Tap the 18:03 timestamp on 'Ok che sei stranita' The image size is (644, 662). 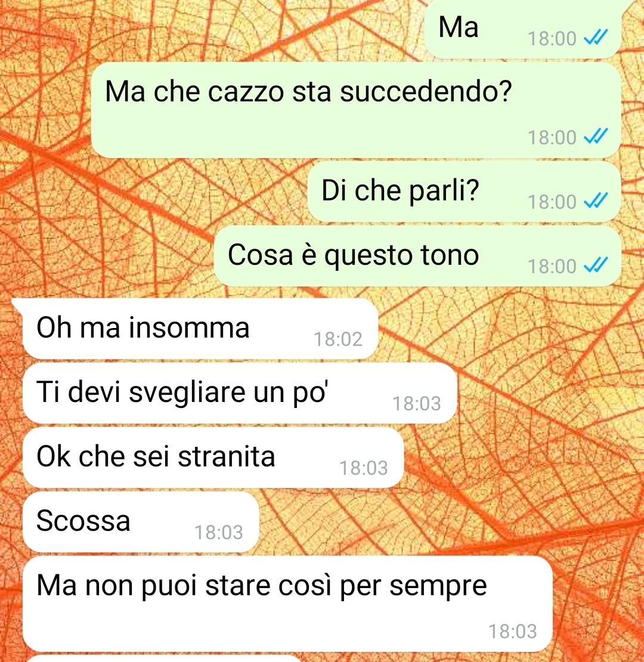pos(364,468)
